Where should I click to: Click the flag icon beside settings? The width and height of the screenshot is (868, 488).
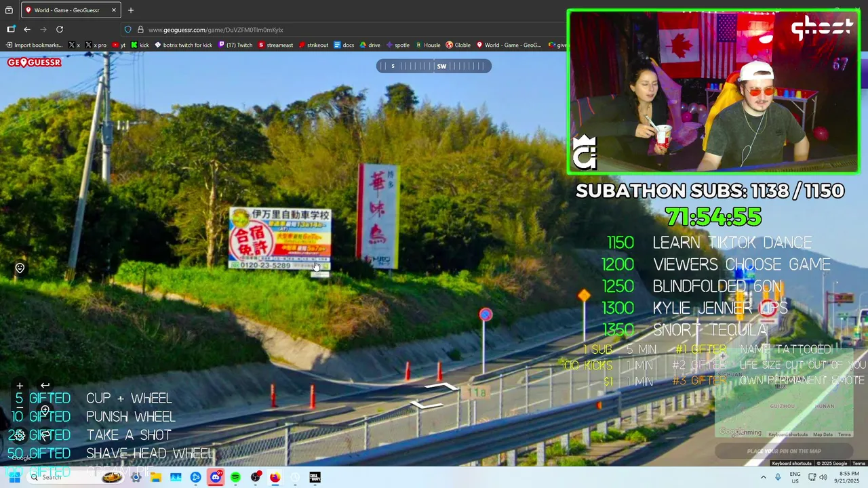pyautogui.click(x=45, y=435)
